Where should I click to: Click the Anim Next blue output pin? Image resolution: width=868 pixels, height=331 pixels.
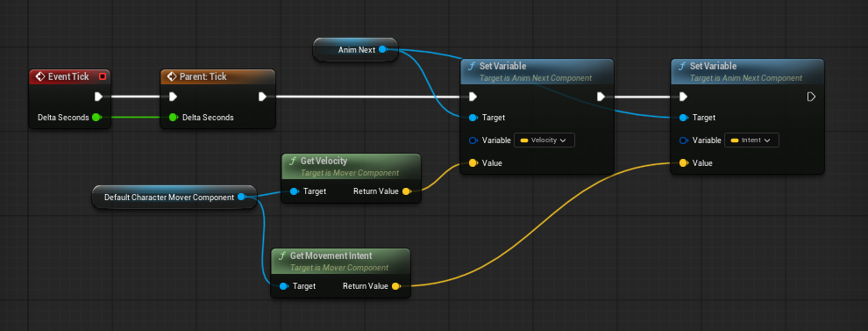click(382, 50)
